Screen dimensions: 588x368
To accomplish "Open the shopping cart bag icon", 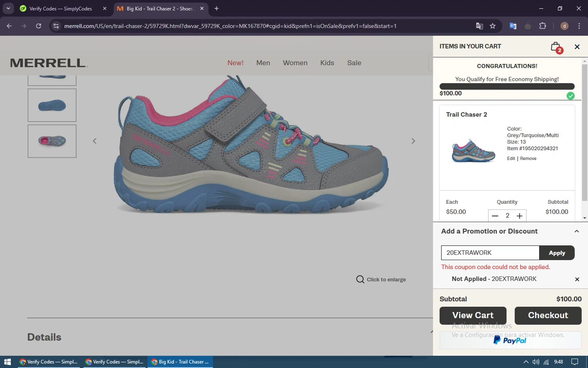I will pyautogui.click(x=556, y=47).
